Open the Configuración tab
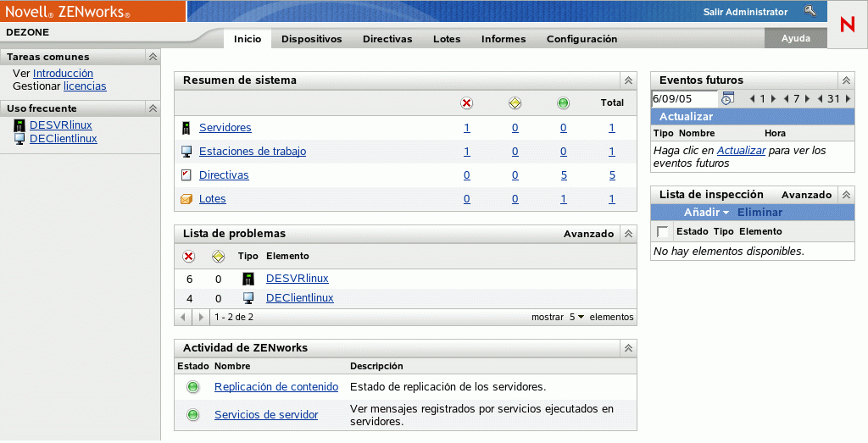The image size is (868, 443). [581, 39]
